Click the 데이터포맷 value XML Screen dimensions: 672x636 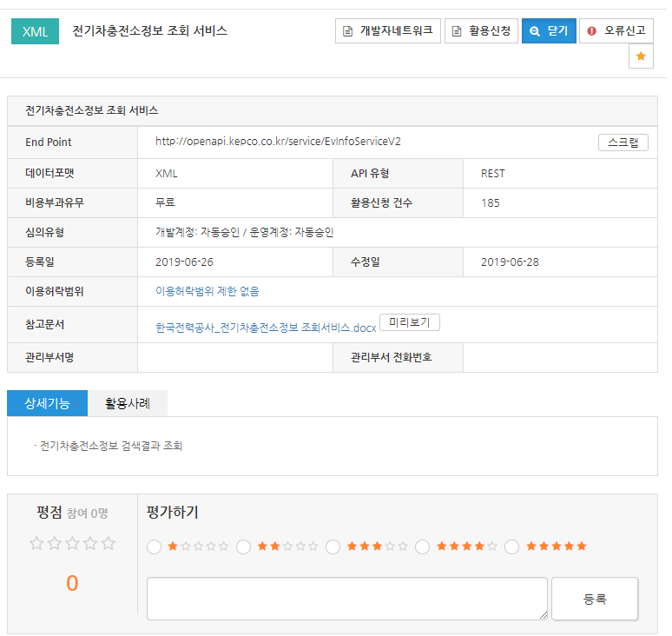[168, 175]
